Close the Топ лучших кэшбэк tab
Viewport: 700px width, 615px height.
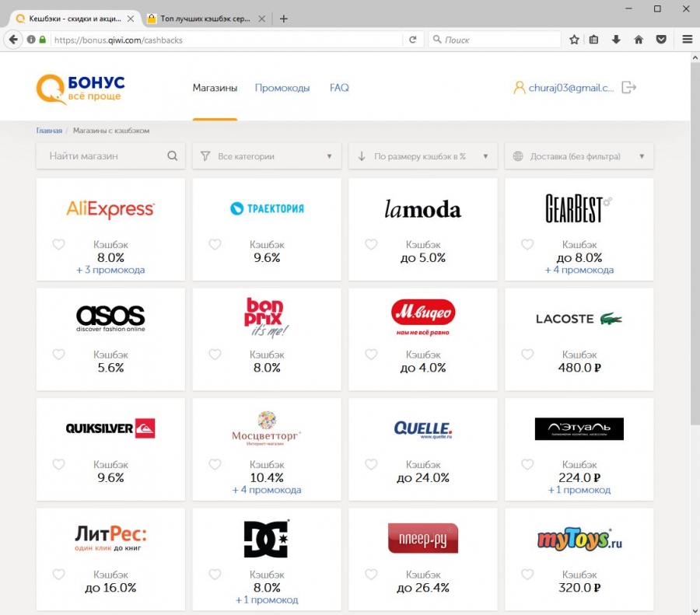click(x=262, y=19)
